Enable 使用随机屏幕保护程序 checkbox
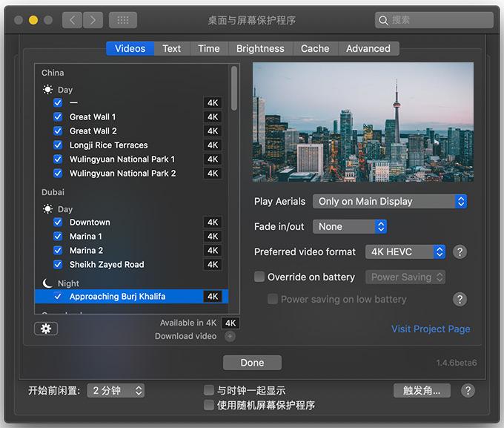The height and width of the screenshot is (428, 504). (x=209, y=405)
